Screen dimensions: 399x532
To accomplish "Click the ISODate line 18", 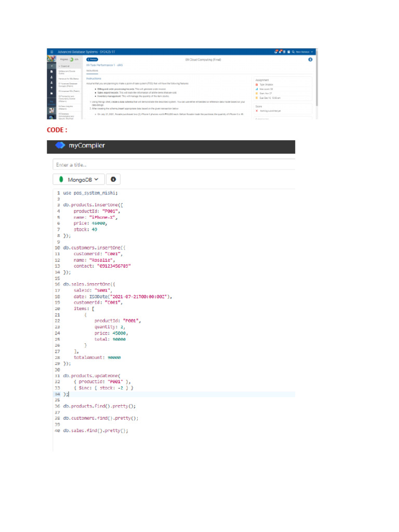I will 123,297.
